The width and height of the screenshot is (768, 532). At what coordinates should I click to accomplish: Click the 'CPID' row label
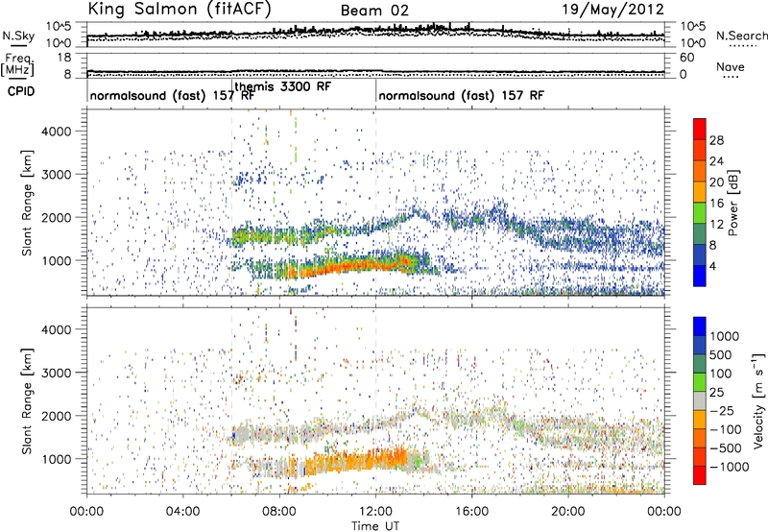[21, 91]
